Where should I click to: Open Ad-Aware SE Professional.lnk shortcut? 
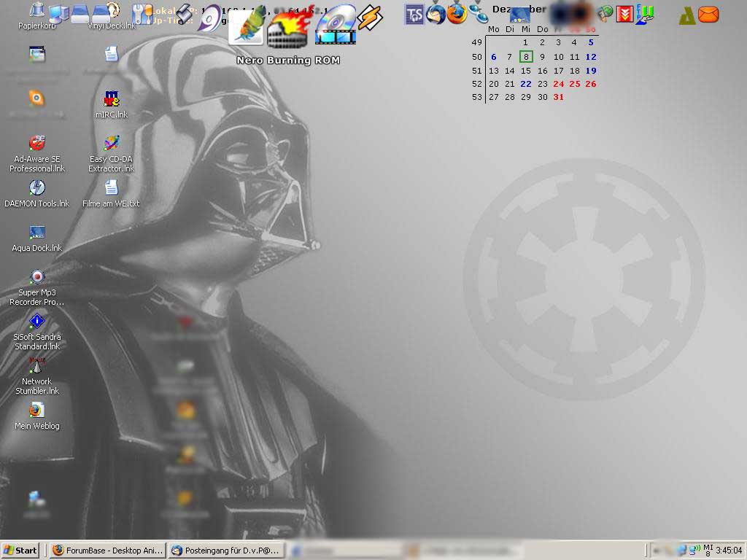coord(37,153)
